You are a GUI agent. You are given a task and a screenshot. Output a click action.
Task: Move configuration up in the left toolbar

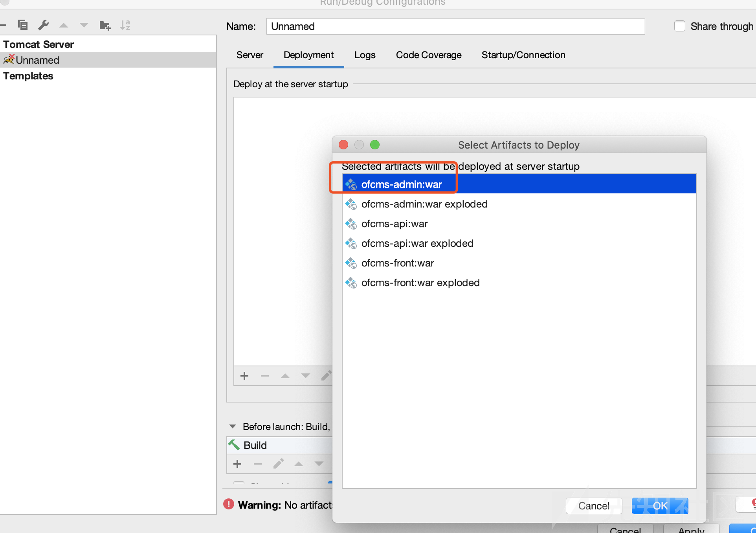[x=64, y=26]
